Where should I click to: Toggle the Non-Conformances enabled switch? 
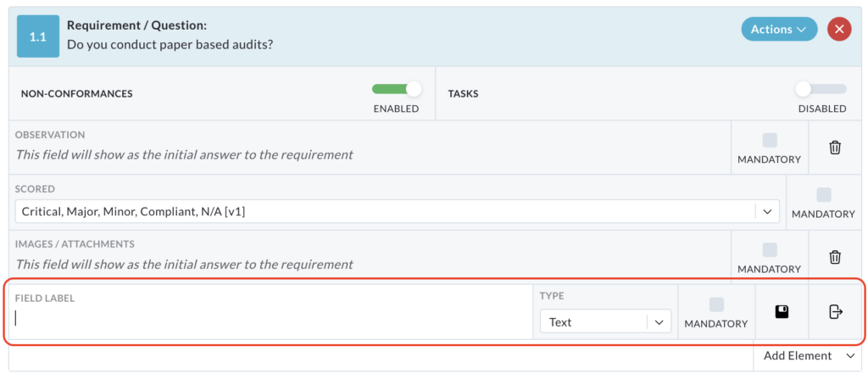[397, 89]
